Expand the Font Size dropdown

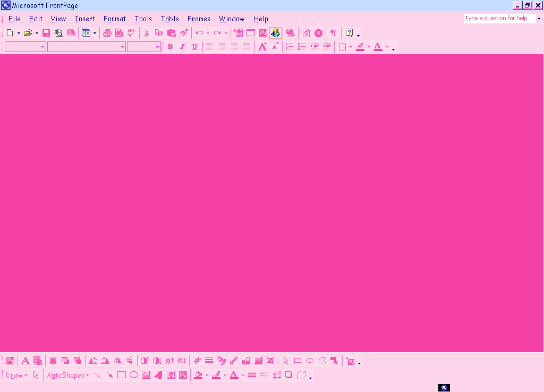[x=157, y=47]
